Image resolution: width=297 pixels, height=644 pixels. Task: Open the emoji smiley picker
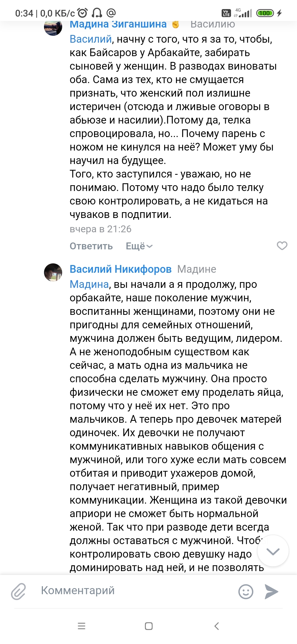(246, 591)
